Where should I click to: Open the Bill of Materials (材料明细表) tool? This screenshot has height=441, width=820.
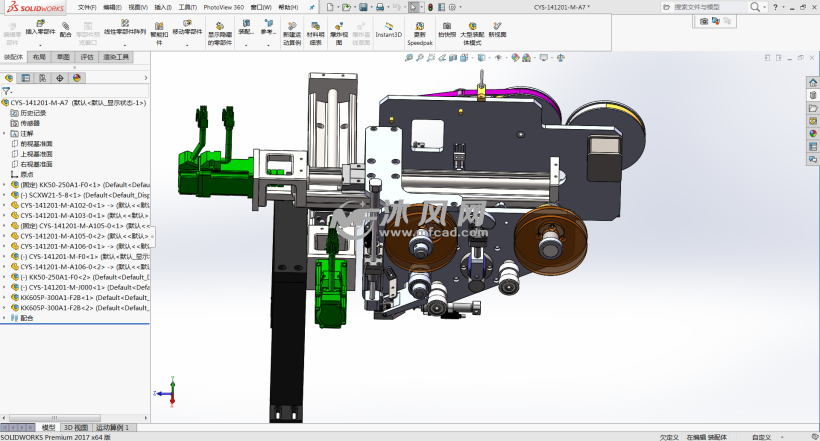pyautogui.click(x=315, y=28)
